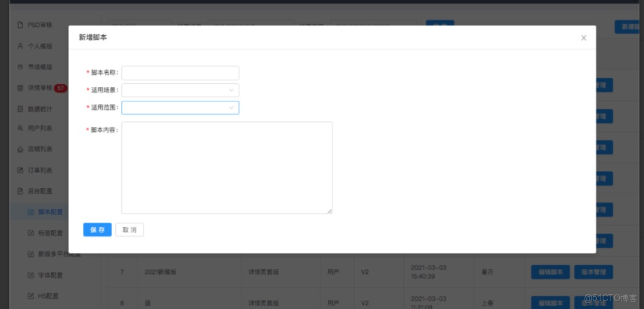Cancel the dialog with 取消

(x=130, y=229)
